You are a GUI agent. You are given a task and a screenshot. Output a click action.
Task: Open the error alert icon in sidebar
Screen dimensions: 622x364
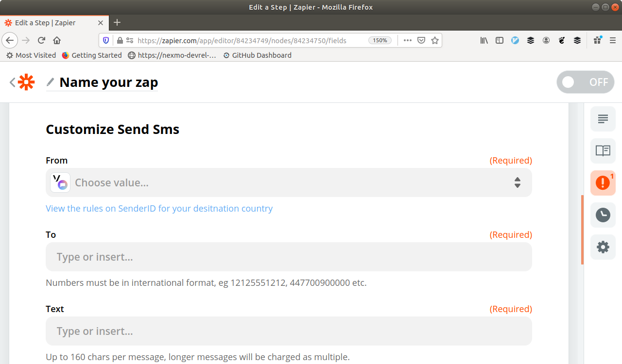coord(603,183)
